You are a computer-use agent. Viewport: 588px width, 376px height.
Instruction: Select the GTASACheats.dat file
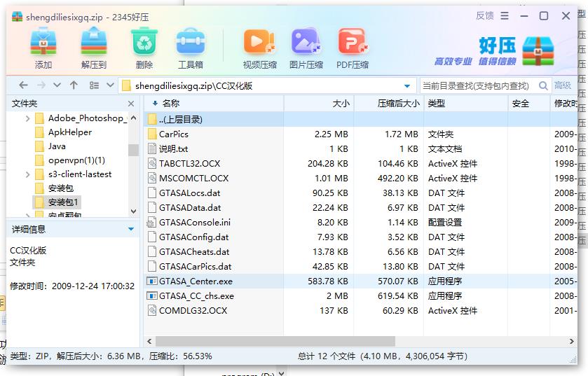pyautogui.click(x=194, y=251)
